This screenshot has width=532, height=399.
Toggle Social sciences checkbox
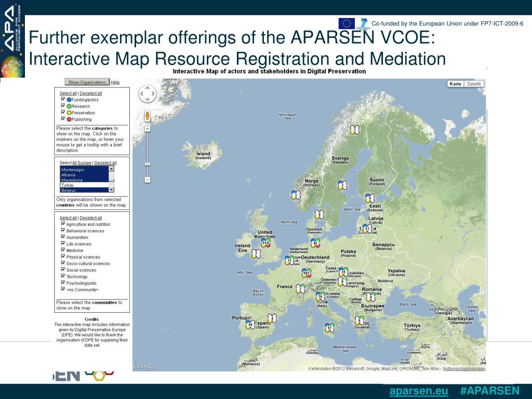[63, 270]
